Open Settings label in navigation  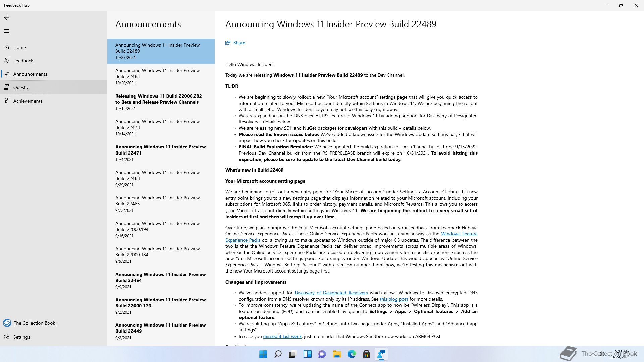[x=22, y=337]
